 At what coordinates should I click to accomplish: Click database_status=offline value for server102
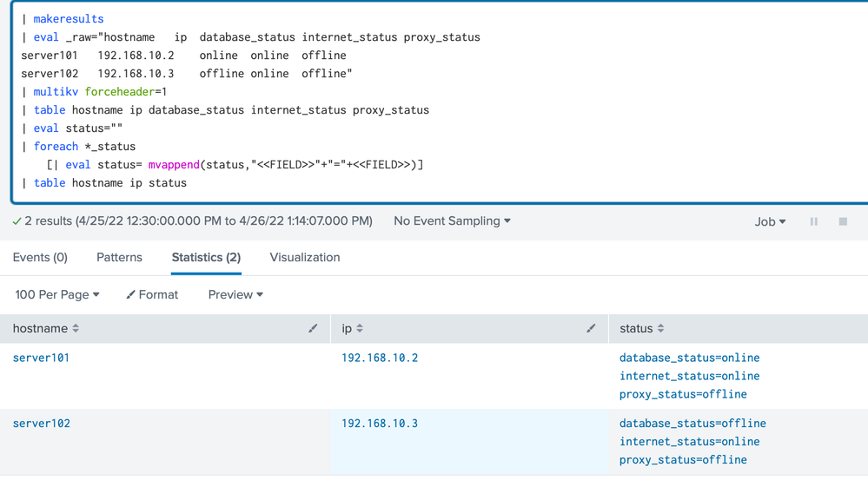692,424
